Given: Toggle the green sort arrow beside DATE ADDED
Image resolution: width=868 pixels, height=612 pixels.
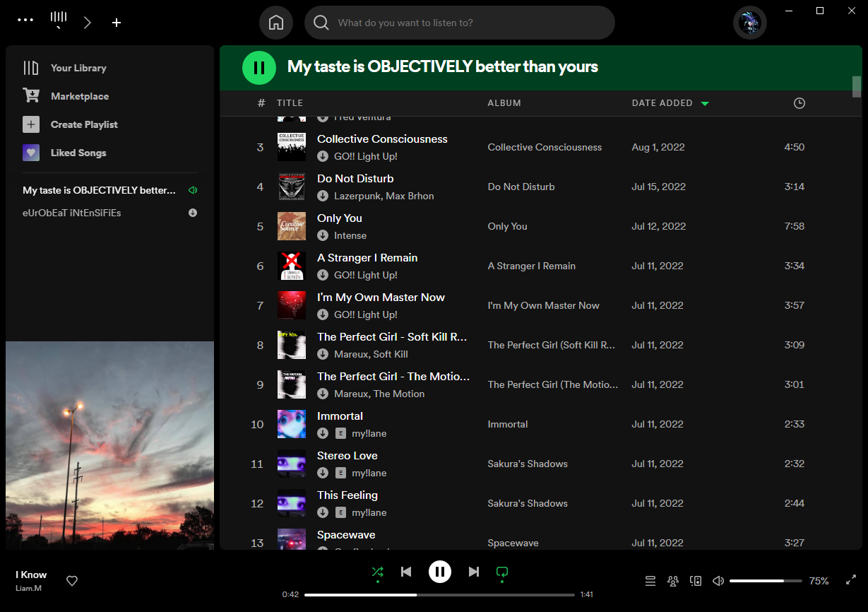Looking at the screenshot, I should pos(704,104).
